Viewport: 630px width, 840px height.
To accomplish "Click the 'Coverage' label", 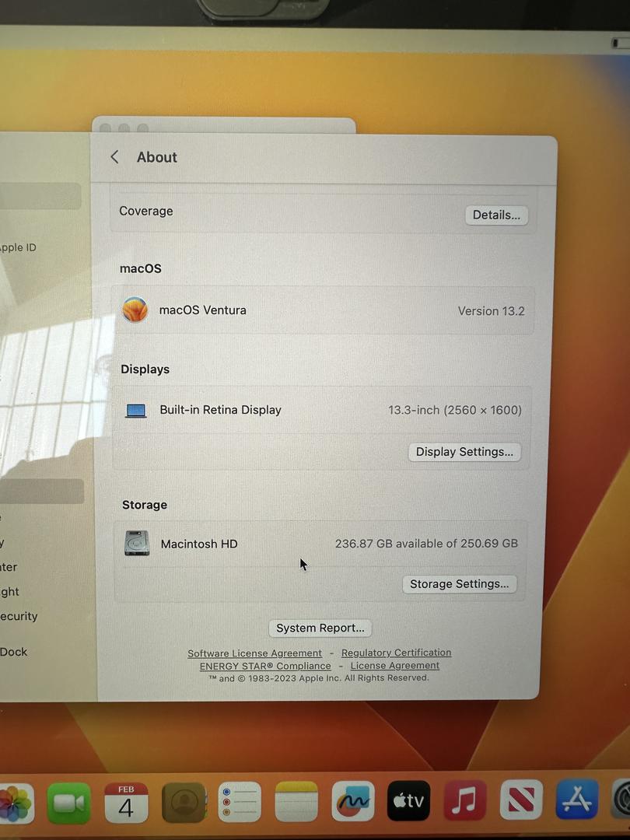I will pyautogui.click(x=145, y=211).
